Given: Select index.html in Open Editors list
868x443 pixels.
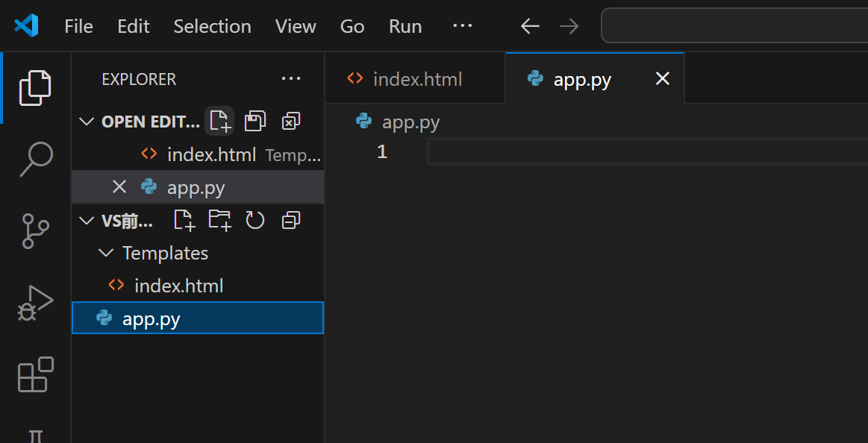Looking at the screenshot, I should [198, 154].
